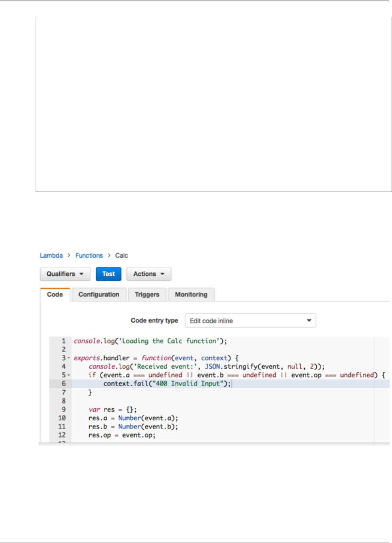
Task: Select the Monitoring tab
Action: pyautogui.click(x=191, y=295)
